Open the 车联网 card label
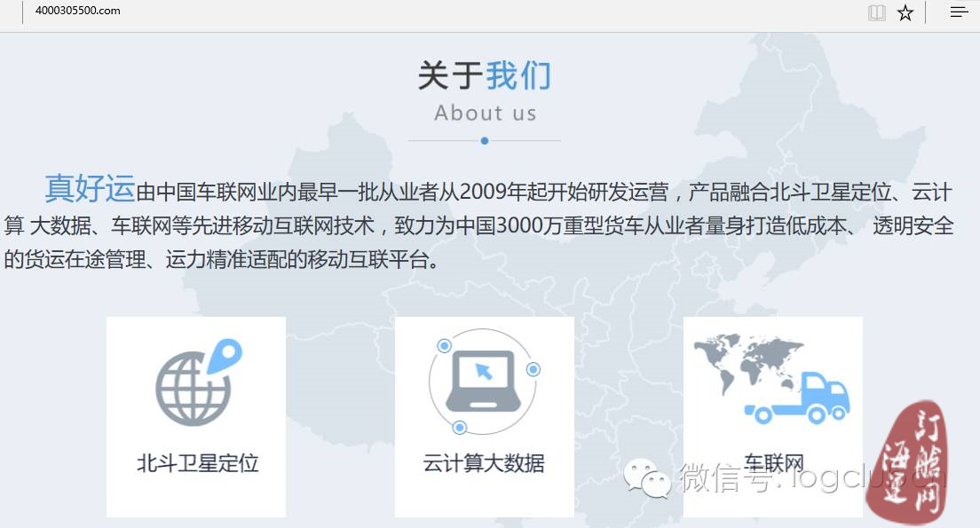This screenshot has height=528, width=980. tap(774, 463)
